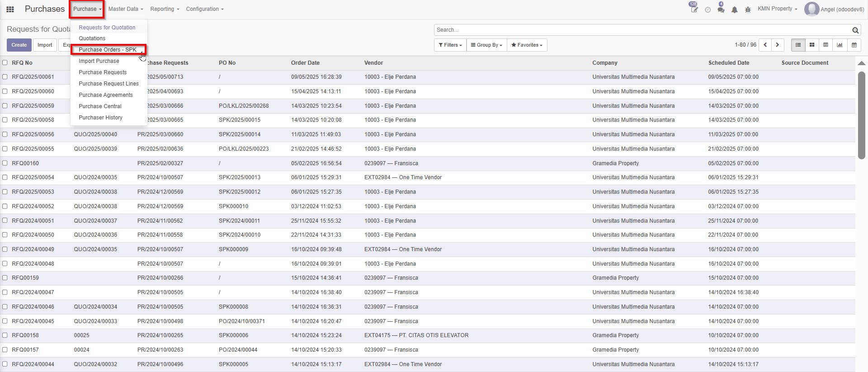The image size is (868, 372).
Task: Collapse the Purchase top menu
Action: coord(87,9)
